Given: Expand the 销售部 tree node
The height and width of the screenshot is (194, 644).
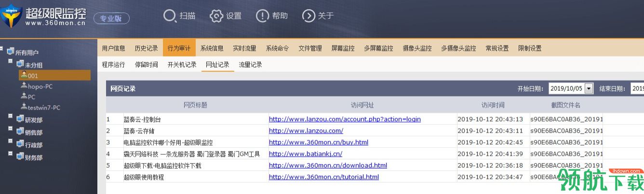Looking at the screenshot, I should 10,129.
